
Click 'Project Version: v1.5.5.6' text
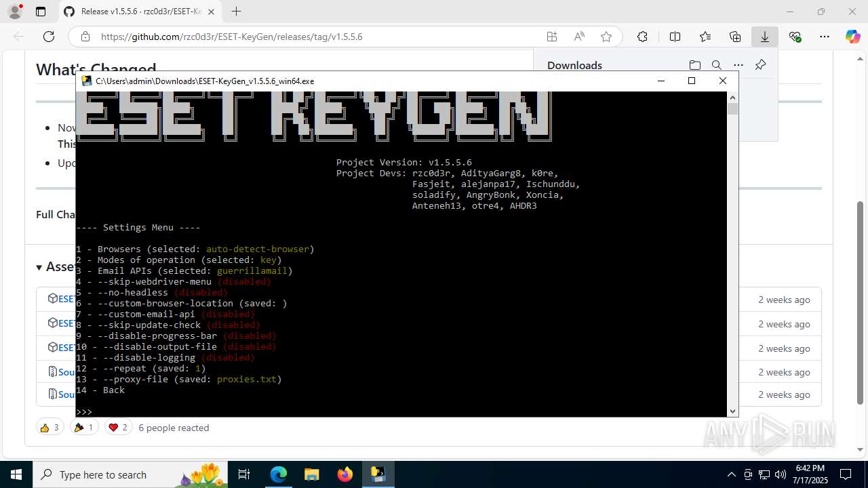click(404, 163)
